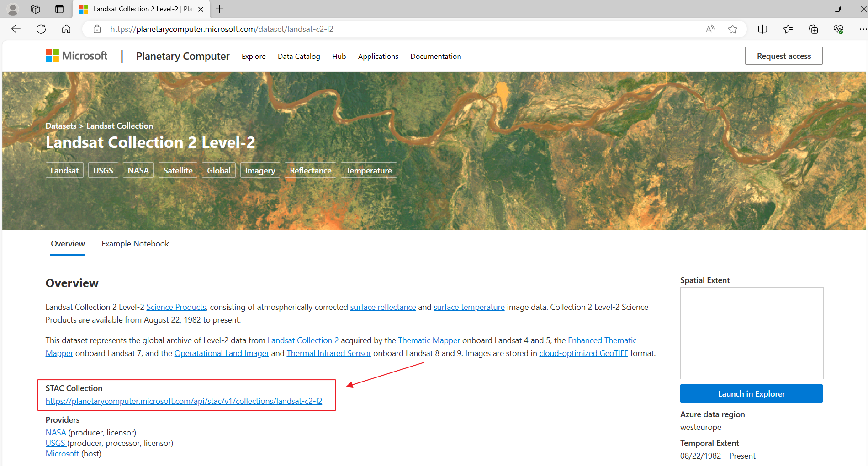Open the NASA provider link
The width and height of the screenshot is (868, 466).
pyautogui.click(x=57, y=433)
